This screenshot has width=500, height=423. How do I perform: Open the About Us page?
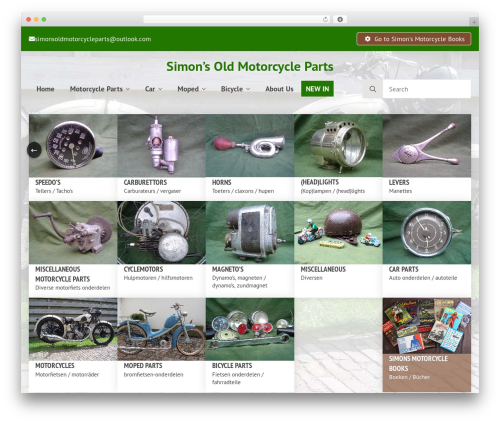[x=279, y=89]
